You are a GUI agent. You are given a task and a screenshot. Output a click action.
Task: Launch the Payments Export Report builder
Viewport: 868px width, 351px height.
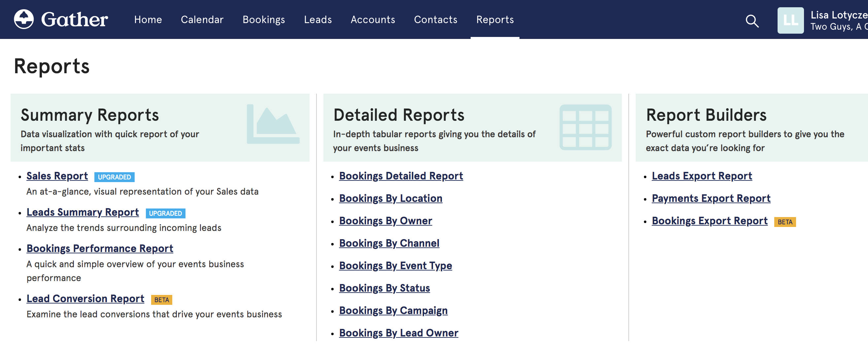point(711,198)
